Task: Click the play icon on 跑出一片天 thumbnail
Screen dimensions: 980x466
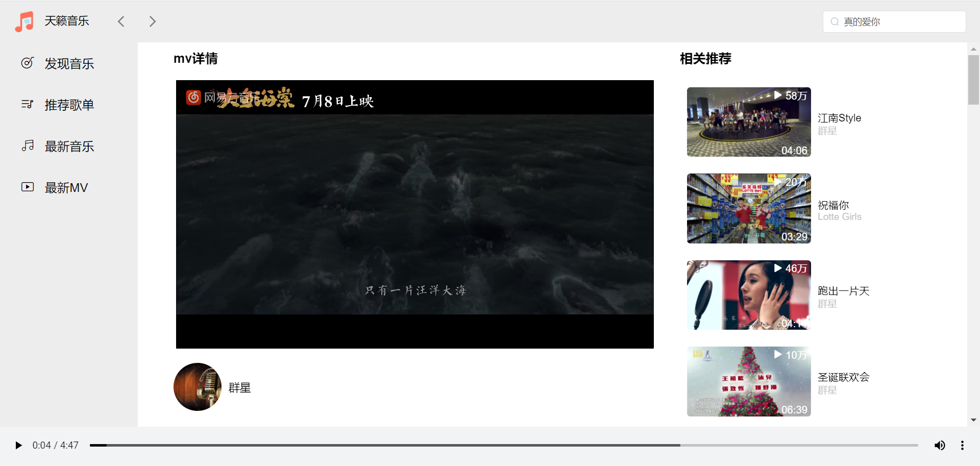Action: [x=778, y=268]
